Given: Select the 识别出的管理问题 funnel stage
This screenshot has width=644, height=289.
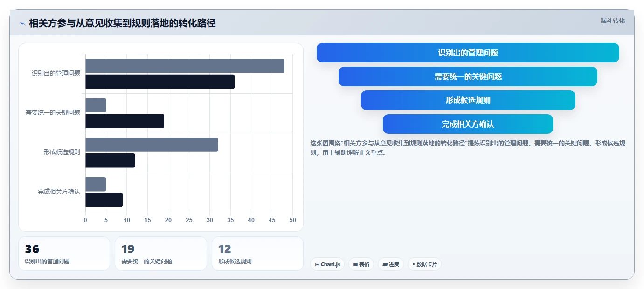Looking at the screenshot, I should click(x=468, y=53).
